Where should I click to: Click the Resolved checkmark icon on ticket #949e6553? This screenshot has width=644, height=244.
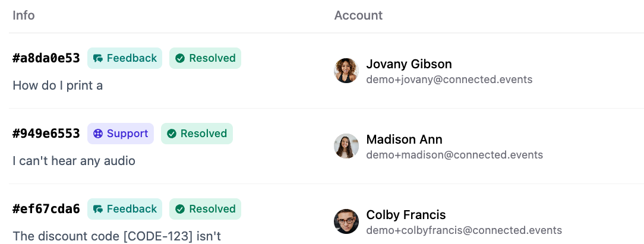(x=172, y=134)
